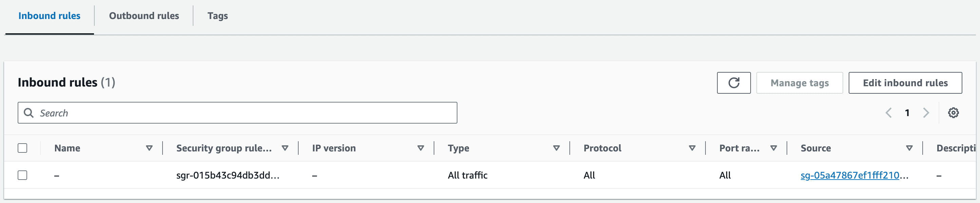Check the sgr-015b43c94db3dd rule row

[22, 175]
